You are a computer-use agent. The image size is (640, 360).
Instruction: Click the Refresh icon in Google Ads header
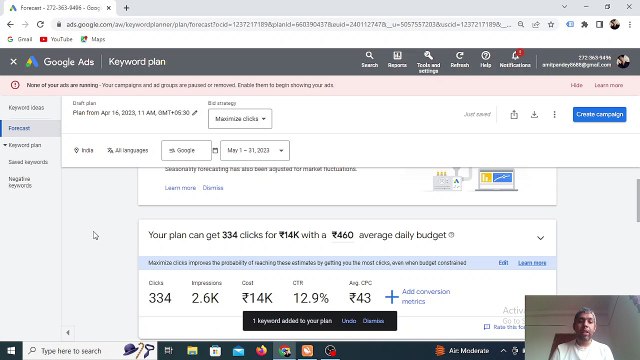tap(460, 60)
